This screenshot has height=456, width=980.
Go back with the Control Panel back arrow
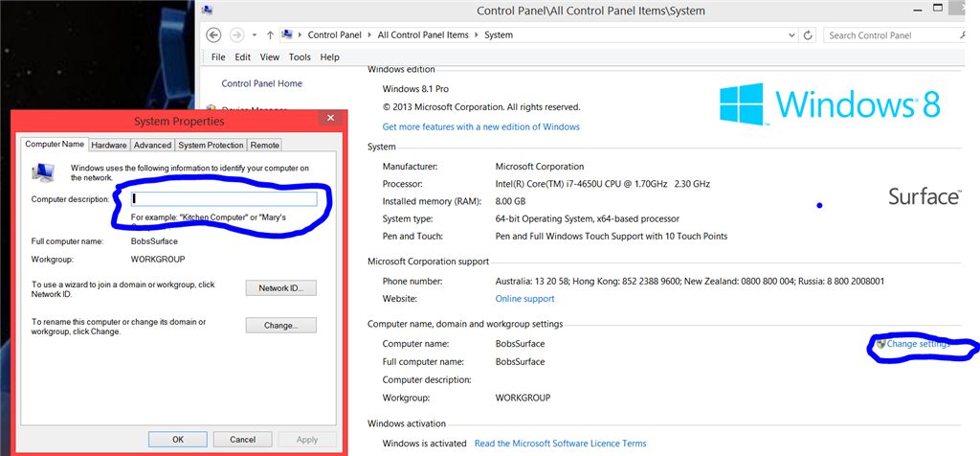point(213,35)
